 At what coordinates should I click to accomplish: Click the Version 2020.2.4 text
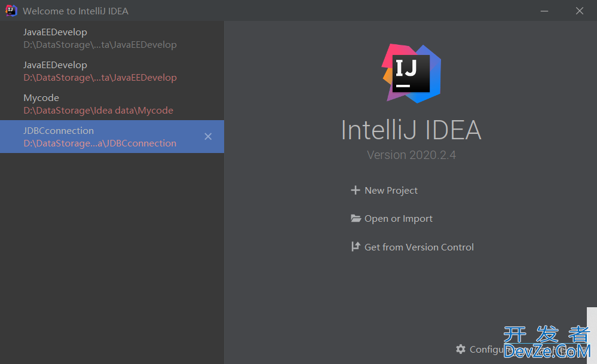(x=411, y=155)
